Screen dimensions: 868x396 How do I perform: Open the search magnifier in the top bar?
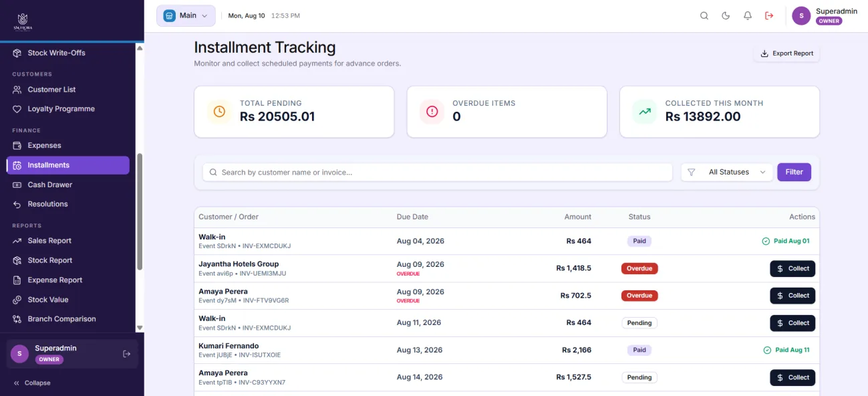(704, 16)
